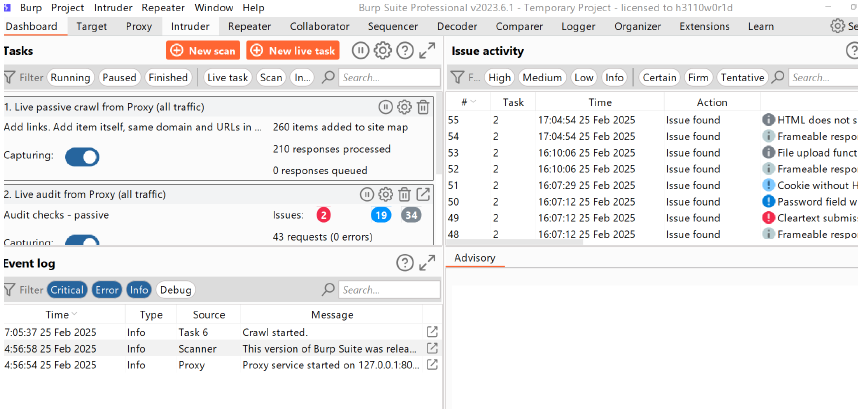Click the Burp settings gear icon

point(837,26)
